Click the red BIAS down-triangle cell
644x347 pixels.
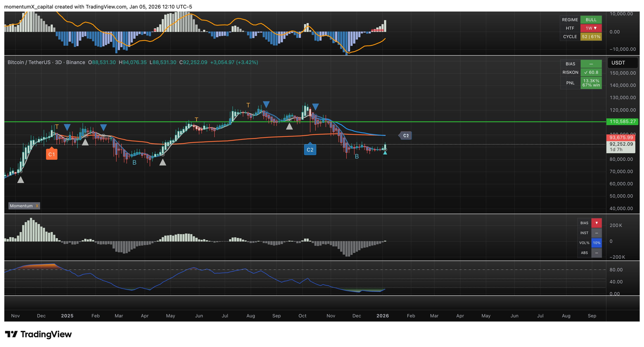[x=596, y=223]
